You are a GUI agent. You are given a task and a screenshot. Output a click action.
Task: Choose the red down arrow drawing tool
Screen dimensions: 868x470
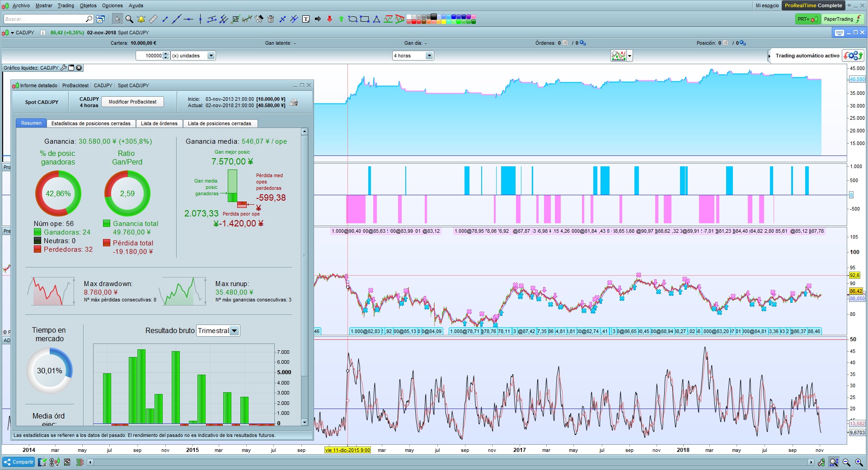click(329, 19)
